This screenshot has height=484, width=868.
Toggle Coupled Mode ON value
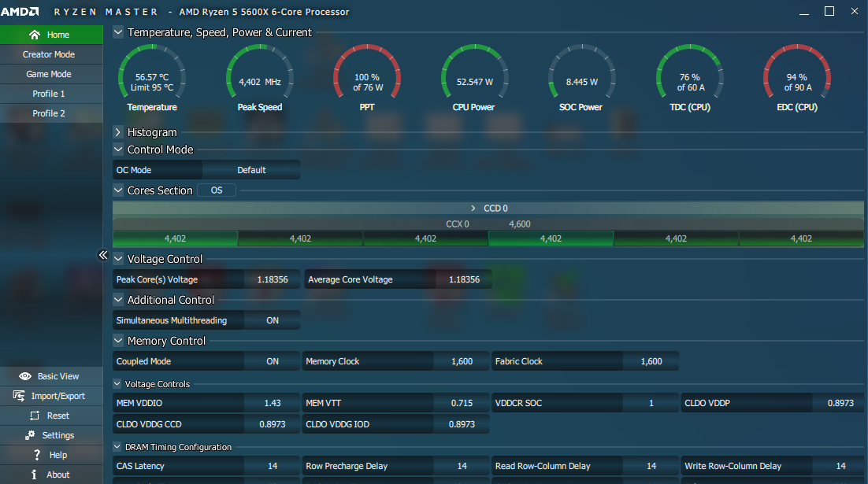point(273,361)
